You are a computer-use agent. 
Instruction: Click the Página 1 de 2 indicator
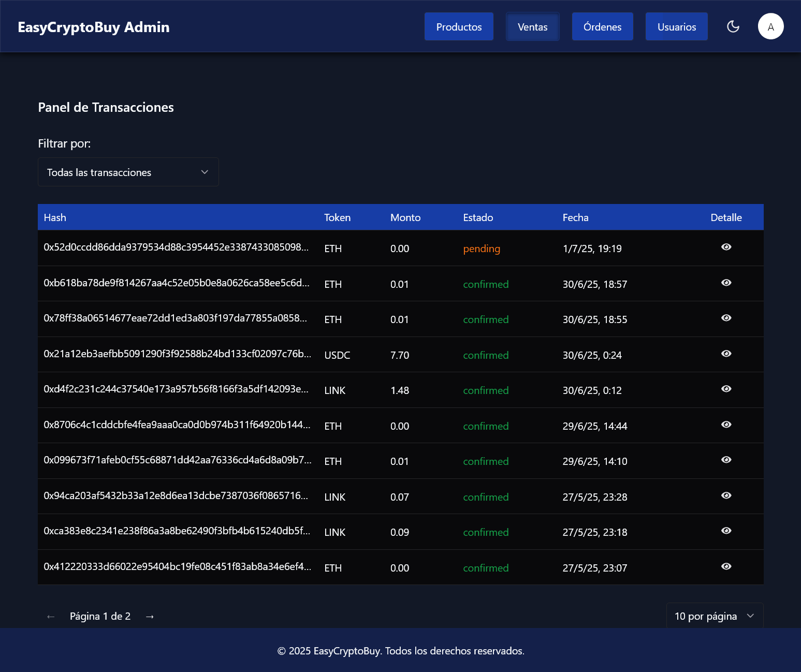[100, 616]
